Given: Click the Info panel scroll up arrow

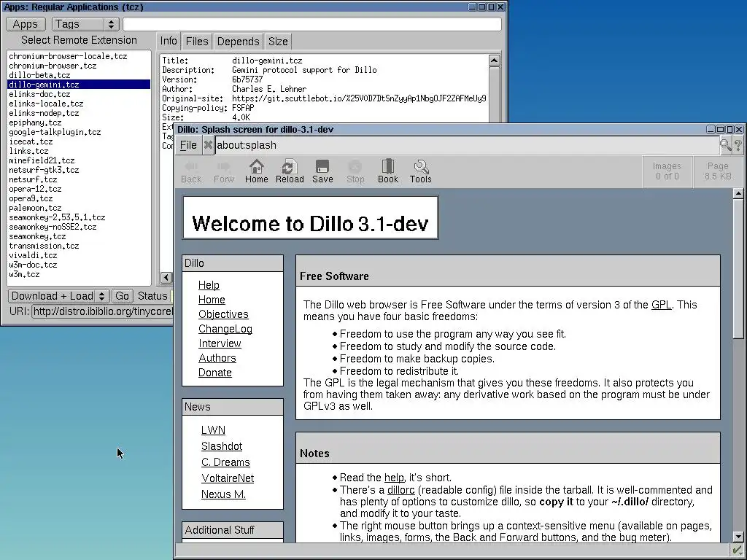Looking at the screenshot, I should click(494, 60).
